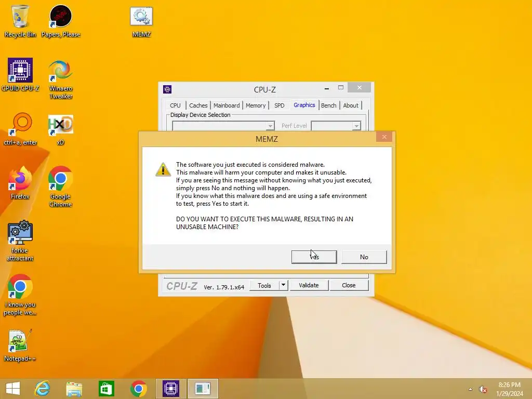
Task: Click the Validate button
Action: coord(309,285)
